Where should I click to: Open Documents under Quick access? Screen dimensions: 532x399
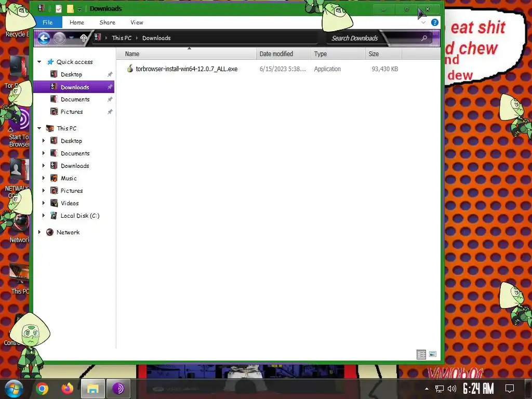pyautogui.click(x=75, y=99)
